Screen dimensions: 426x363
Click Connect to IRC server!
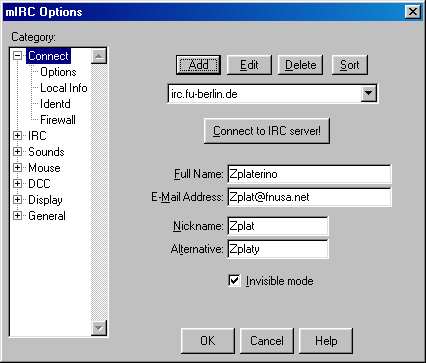click(267, 131)
